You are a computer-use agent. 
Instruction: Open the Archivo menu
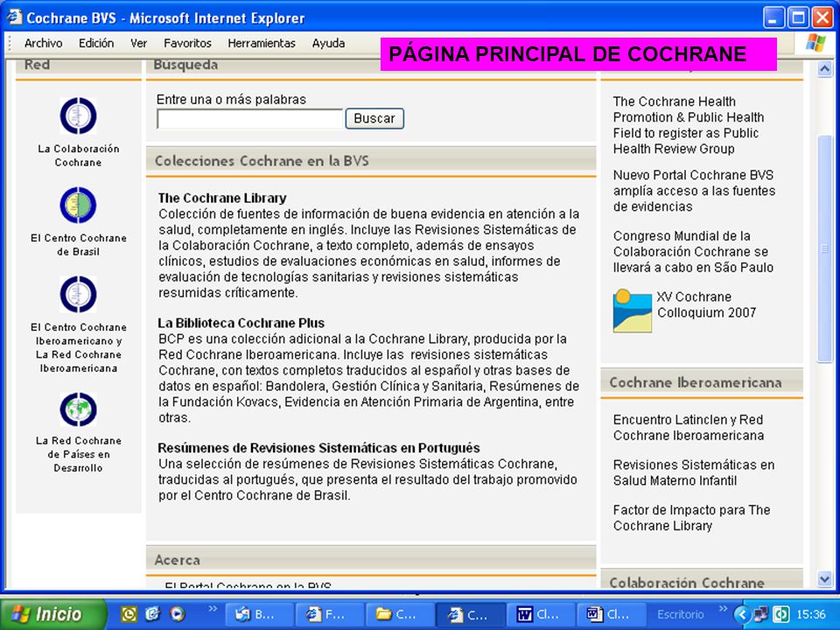(x=44, y=44)
